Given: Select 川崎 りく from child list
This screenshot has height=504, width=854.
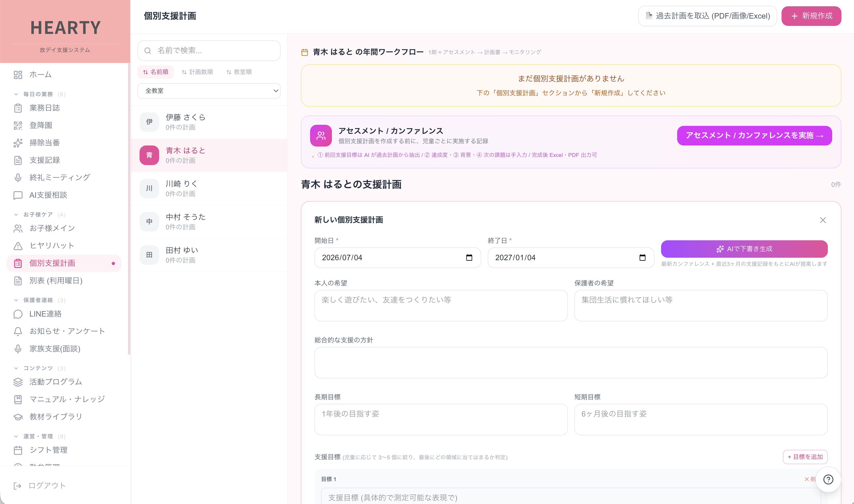Looking at the screenshot, I should (209, 189).
